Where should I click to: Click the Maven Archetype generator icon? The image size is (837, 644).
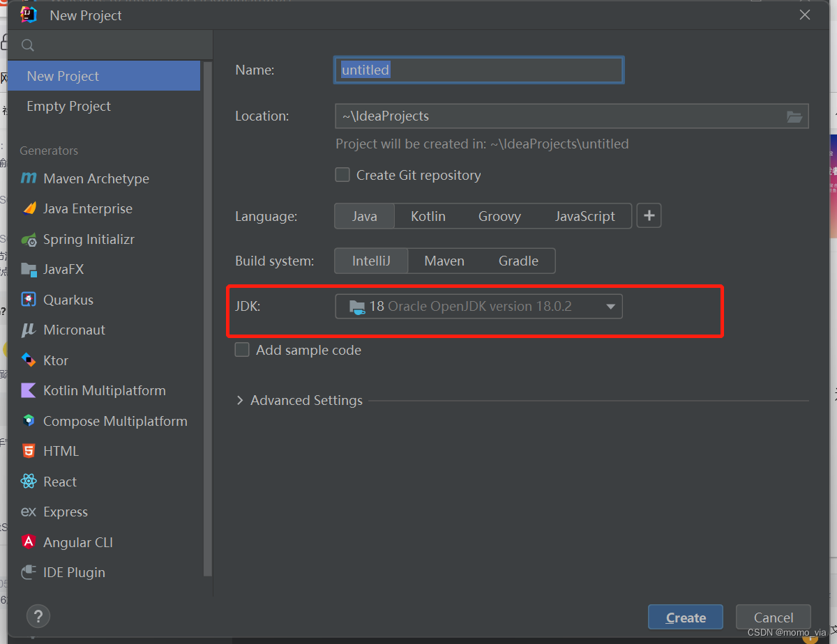pyautogui.click(x=29, y=178)
